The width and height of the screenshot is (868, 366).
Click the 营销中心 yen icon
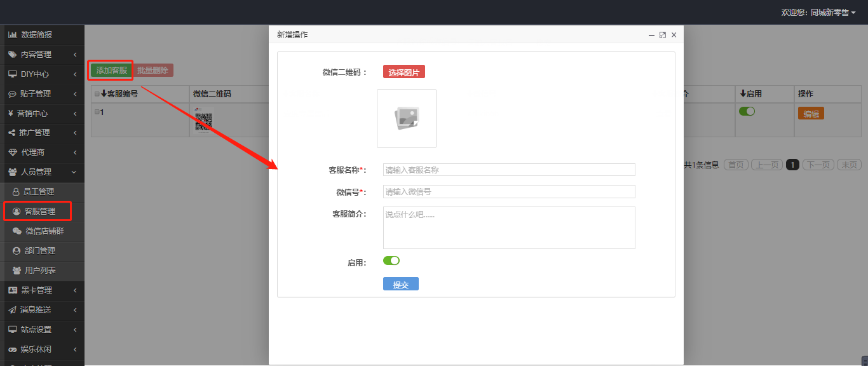11,114
